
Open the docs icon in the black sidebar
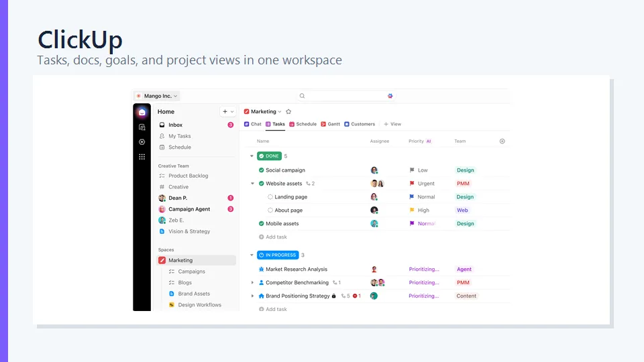142,127
